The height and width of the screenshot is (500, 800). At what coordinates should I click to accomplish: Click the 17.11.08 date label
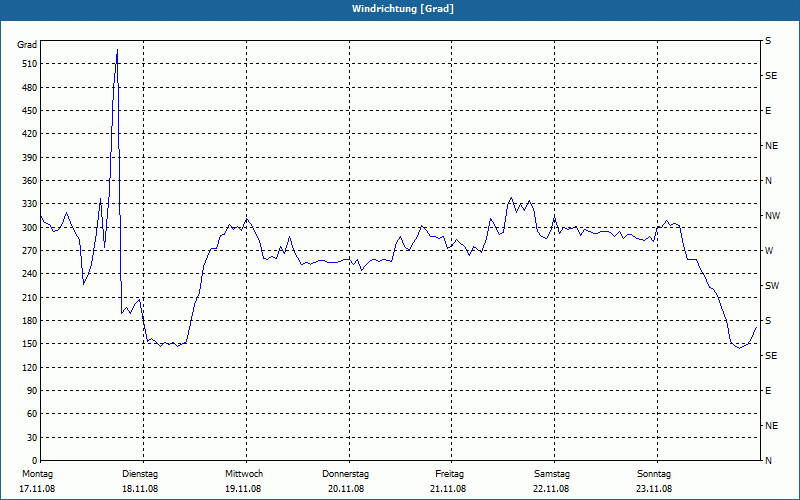point(37,489)
